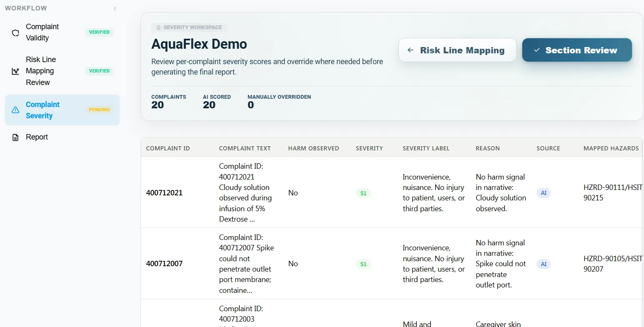Click the Risk Line Mapping Review chart icon
The height and width of the screenshot is (327, 644).
(15, 71)
